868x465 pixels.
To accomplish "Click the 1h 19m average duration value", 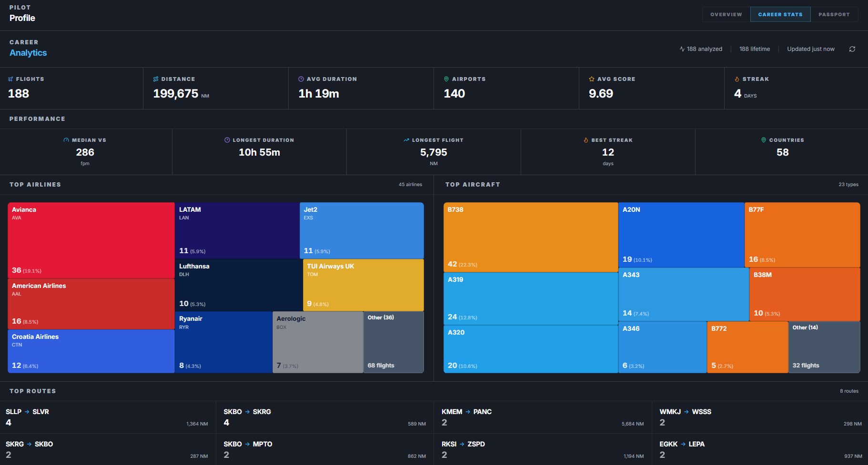I will click(319, 94).
